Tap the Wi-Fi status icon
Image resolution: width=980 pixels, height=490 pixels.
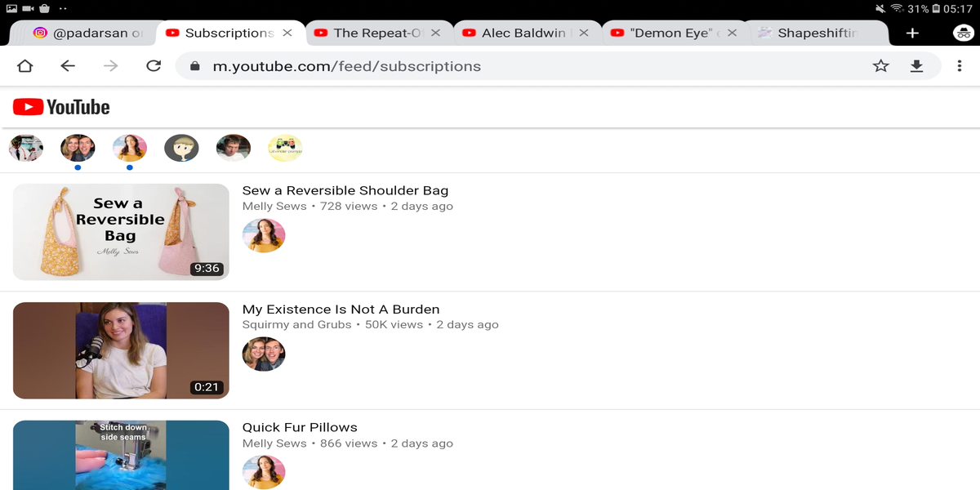click(897, 8)
